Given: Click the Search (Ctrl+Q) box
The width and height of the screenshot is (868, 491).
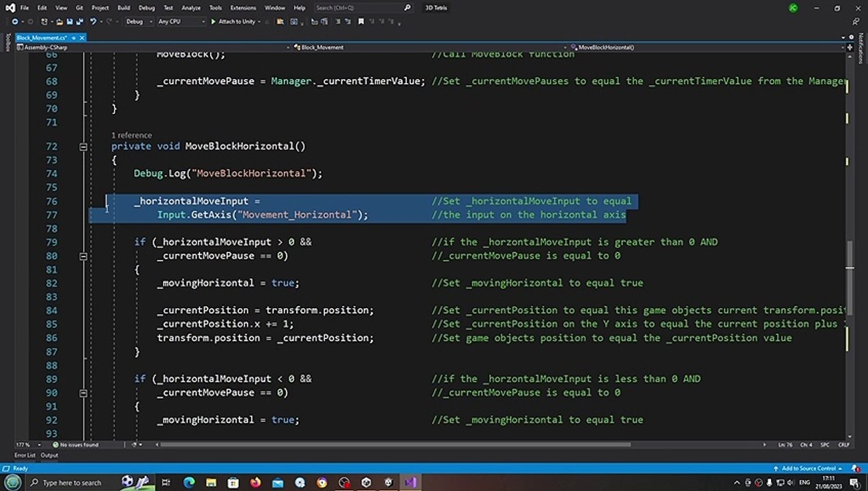Looking at the screenshot, I should click(363, 8).
